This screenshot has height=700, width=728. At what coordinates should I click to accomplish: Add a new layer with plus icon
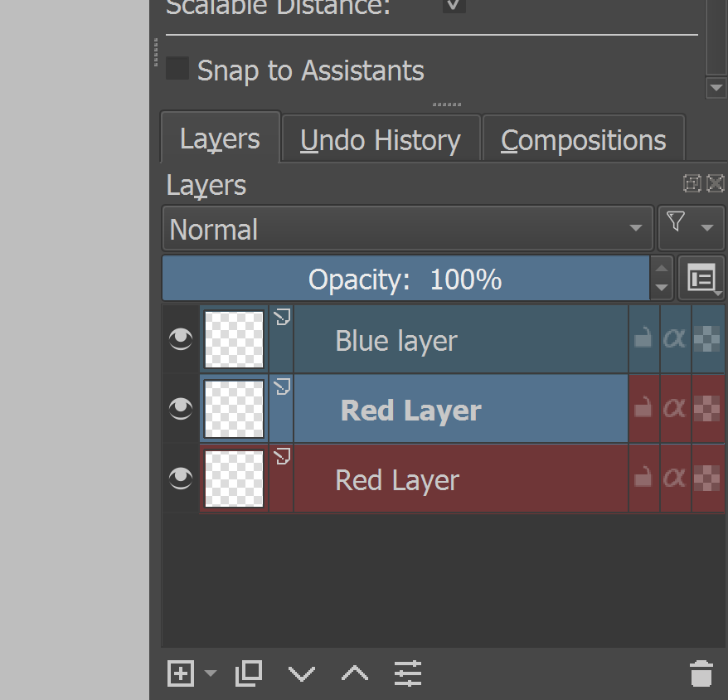180,673
